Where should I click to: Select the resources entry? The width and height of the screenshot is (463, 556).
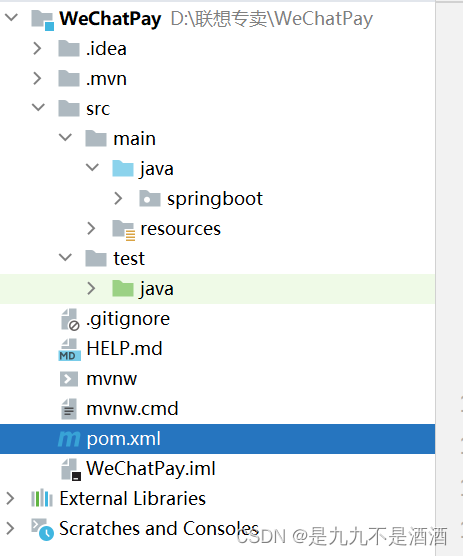point(180,229)
